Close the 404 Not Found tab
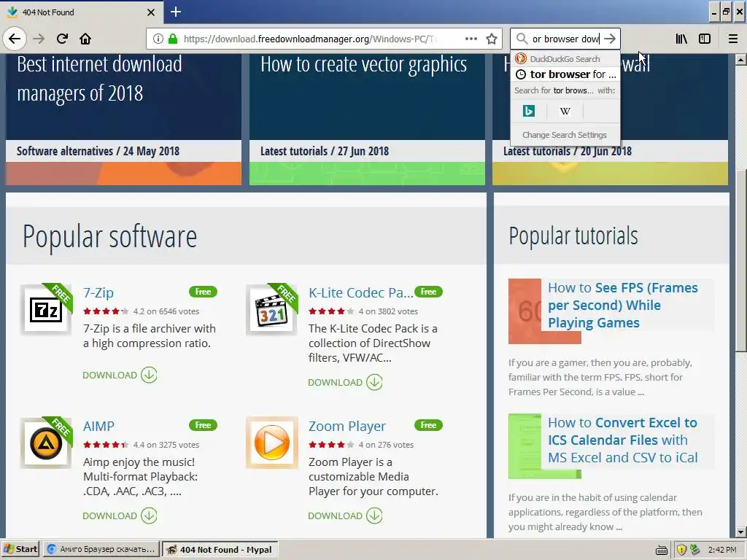This screenshot has width=747, height=560. (151, 12)
